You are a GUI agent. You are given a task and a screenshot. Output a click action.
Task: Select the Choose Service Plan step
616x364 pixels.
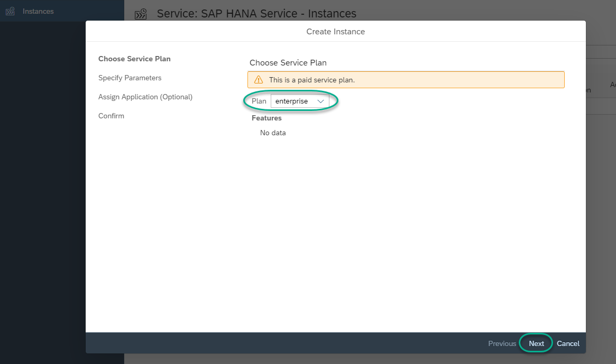(x=134, y=59)
